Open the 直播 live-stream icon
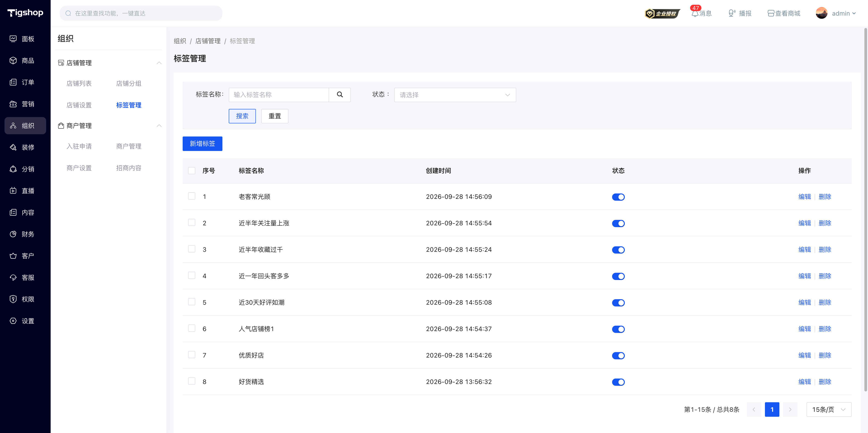Image resolution: width=868 pixels, height=433 pixels. (13, 191)
